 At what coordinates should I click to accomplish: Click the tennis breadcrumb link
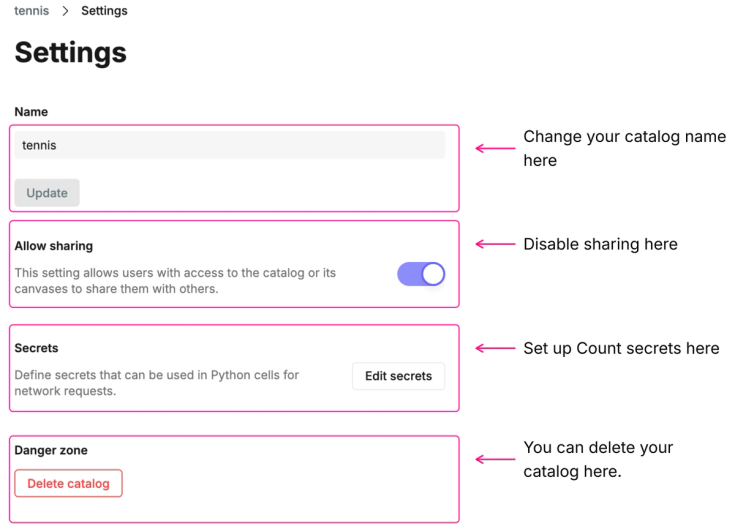[x=31, y=11]
